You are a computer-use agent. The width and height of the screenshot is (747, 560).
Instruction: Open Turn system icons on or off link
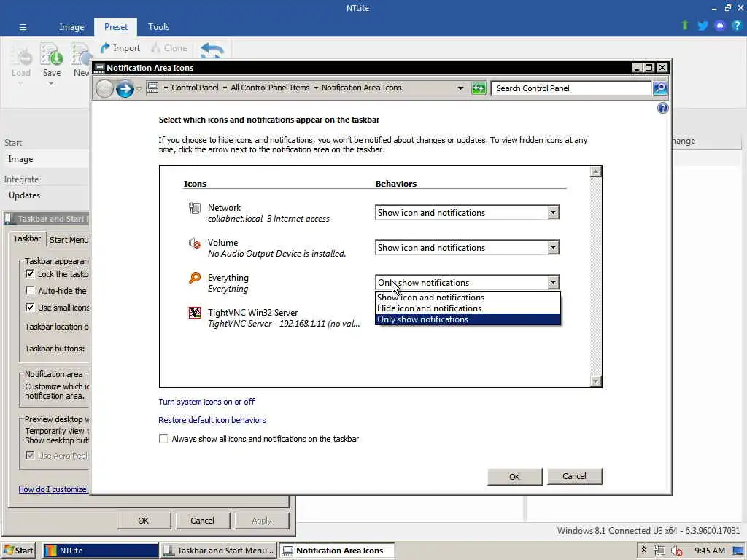pos(206,402)
